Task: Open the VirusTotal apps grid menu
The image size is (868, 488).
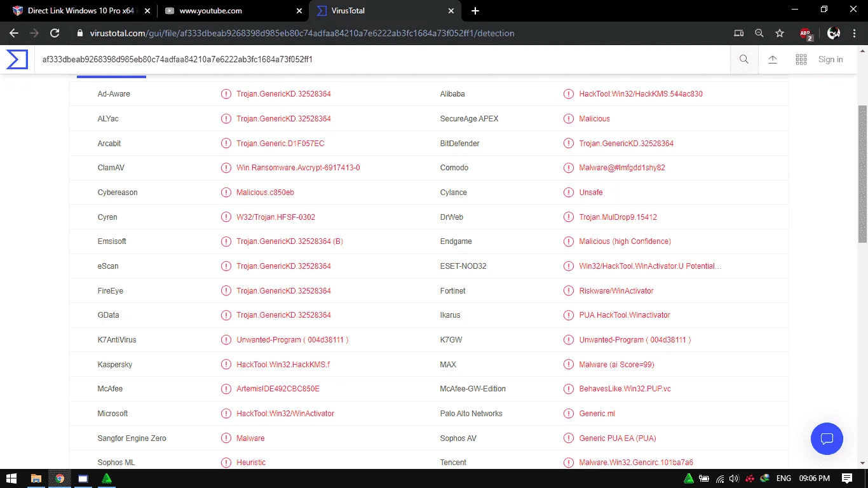Action: pos(801,60)
